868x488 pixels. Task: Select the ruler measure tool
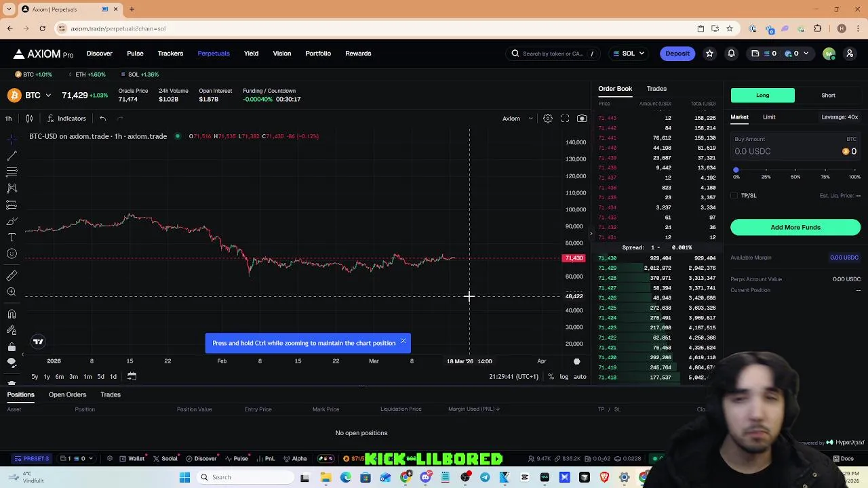click(12, 275)
